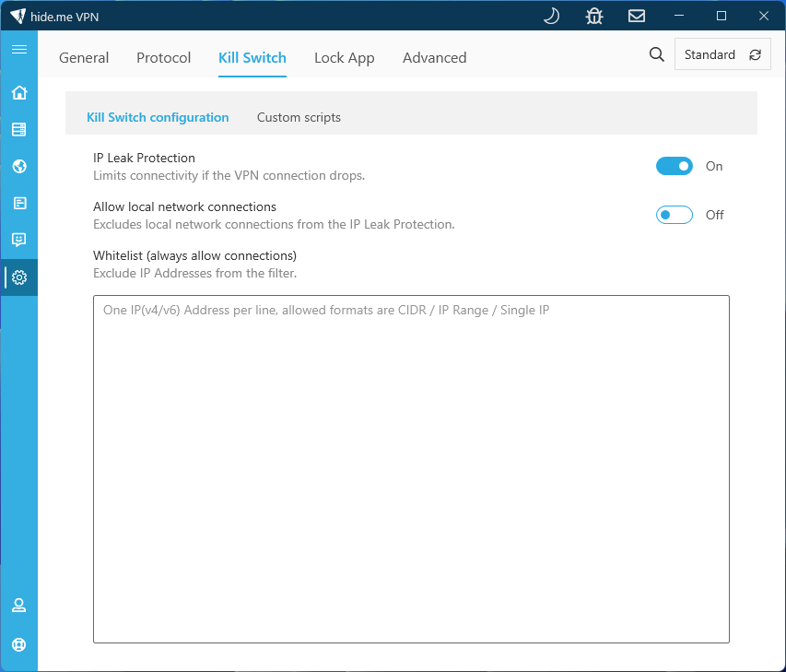Open the support lifebuoy icon in sidebar
This screenshot has height=672, width=786.
(19, 644)
